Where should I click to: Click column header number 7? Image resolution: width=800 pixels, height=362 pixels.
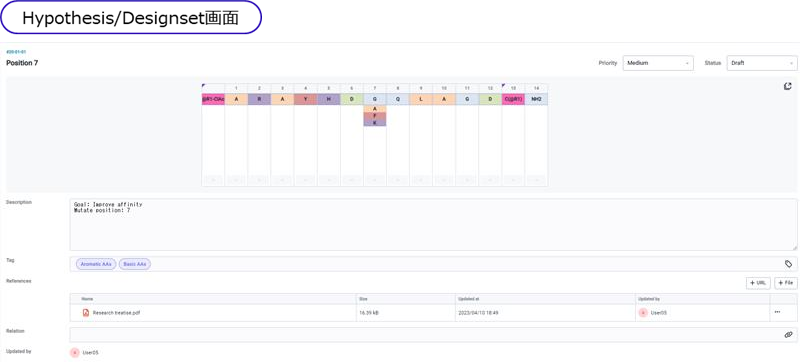375,88
